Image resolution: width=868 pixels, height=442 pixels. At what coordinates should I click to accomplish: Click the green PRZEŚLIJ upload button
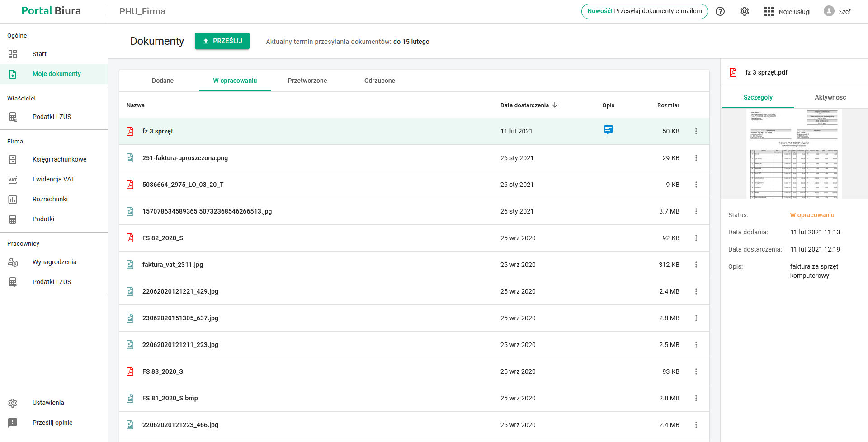coord(222,41)
